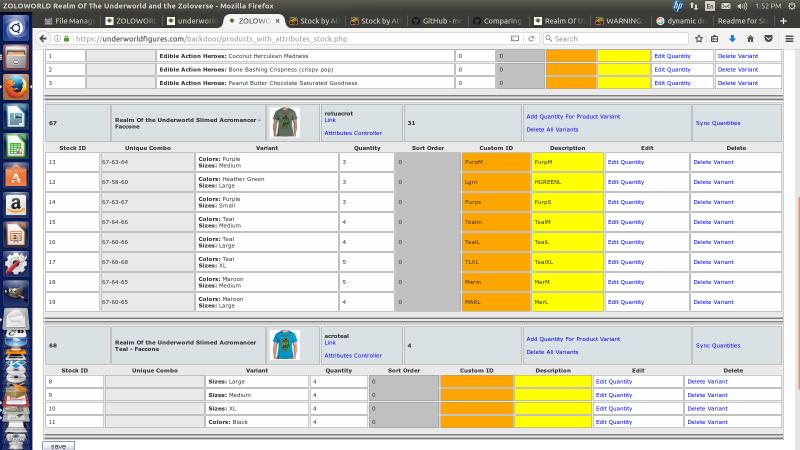Edit Quantity for Teal XL row
800x450 pixels.
(626, 262)
